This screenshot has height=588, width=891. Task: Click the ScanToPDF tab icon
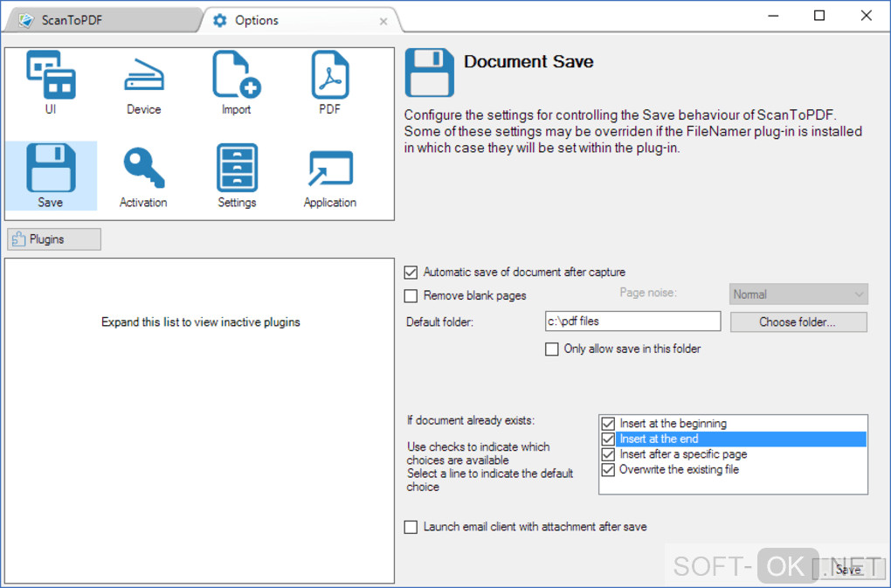25,20
